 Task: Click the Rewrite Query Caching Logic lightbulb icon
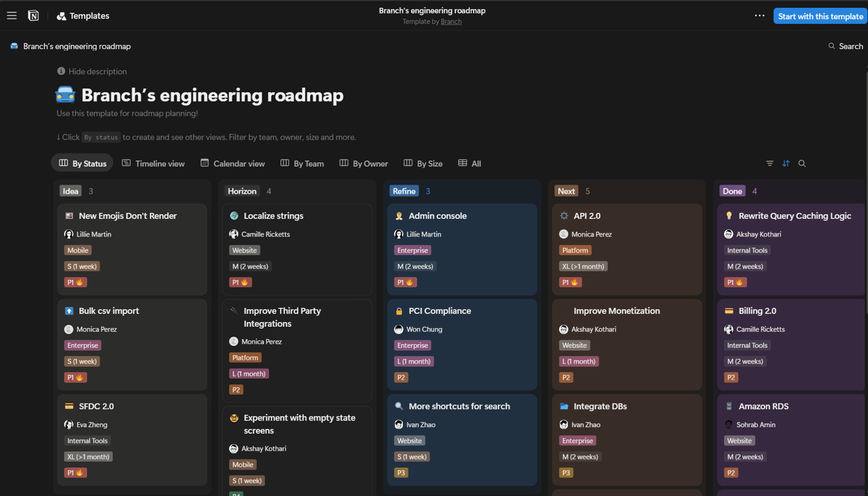tap(729, 216)
